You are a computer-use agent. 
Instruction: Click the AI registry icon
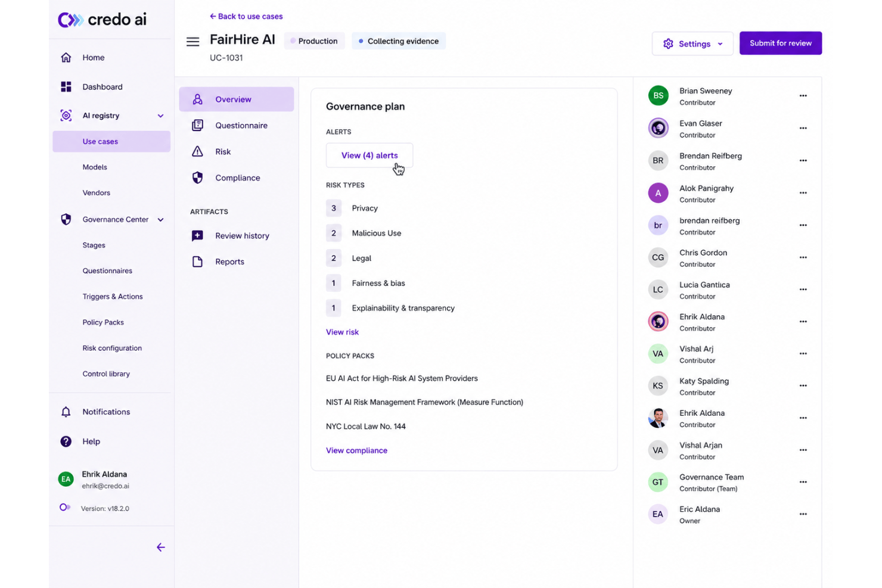66,116
